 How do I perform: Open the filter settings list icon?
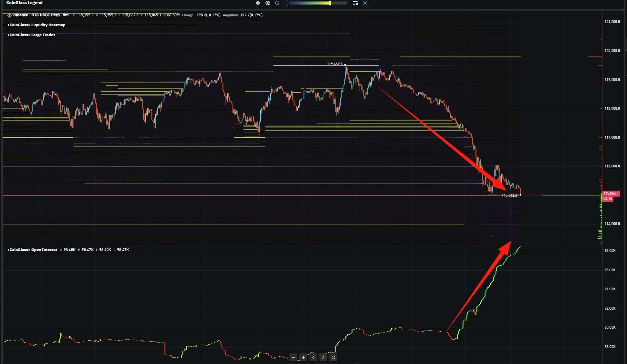point(355,3)
